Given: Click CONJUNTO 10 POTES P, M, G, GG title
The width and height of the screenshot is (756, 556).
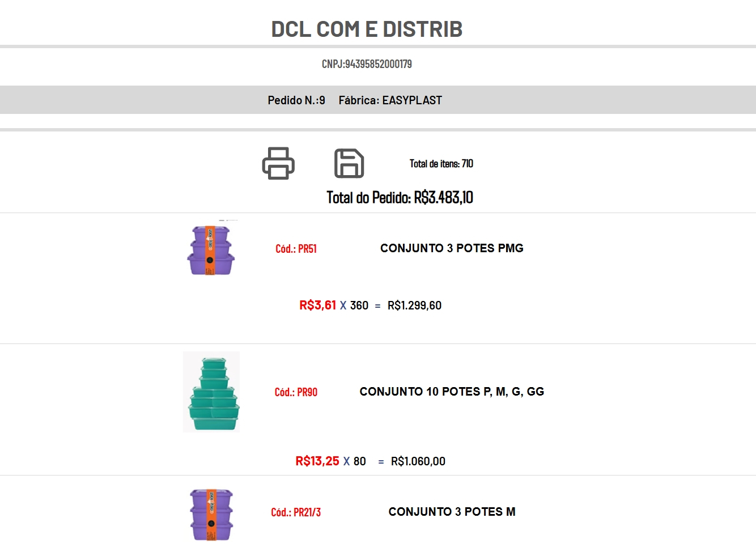Looking at the screenshot, I should click(x=452, y=392).
